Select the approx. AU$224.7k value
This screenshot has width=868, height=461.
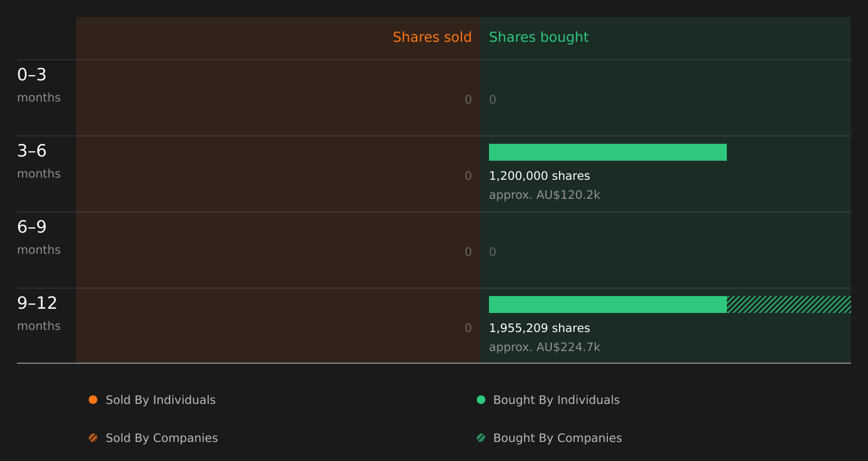pyautogui.click(x=544, y=347)
